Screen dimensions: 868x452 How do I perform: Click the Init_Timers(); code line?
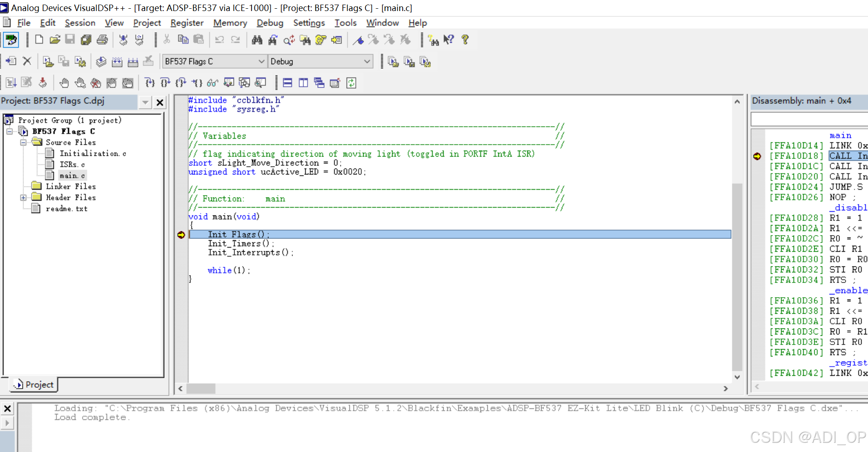click(x=241, y=243)
